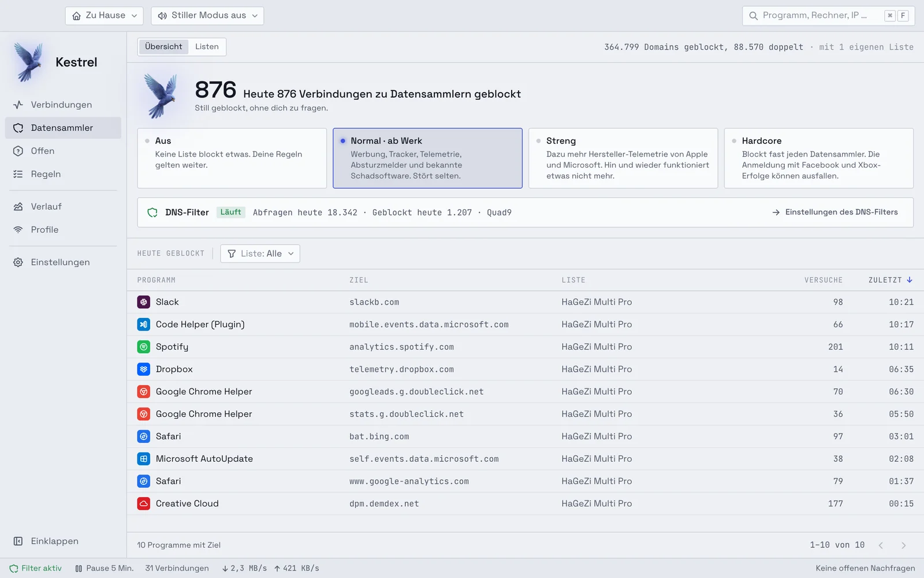Click the Kestrel bird logo in sidebar
Screen dimensions: 924x578
(x=28, y=61)
